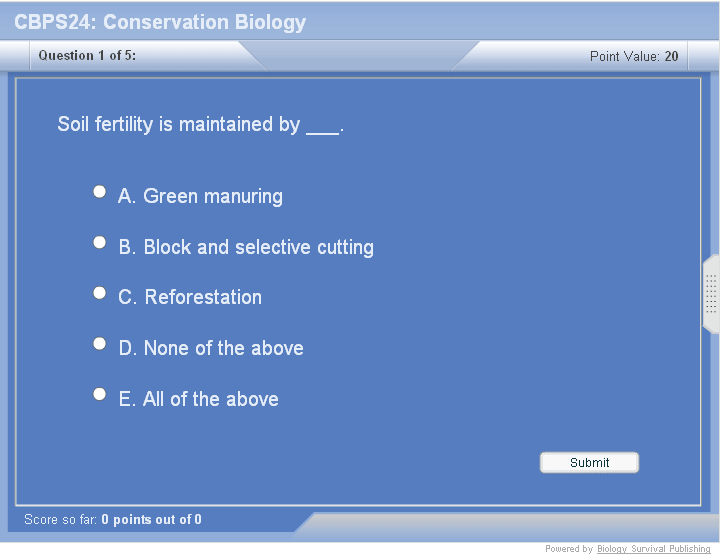The width and height of the screenshot is (721, 555).
Task: Choose the radio button beside option B
Action: point(99,242)
